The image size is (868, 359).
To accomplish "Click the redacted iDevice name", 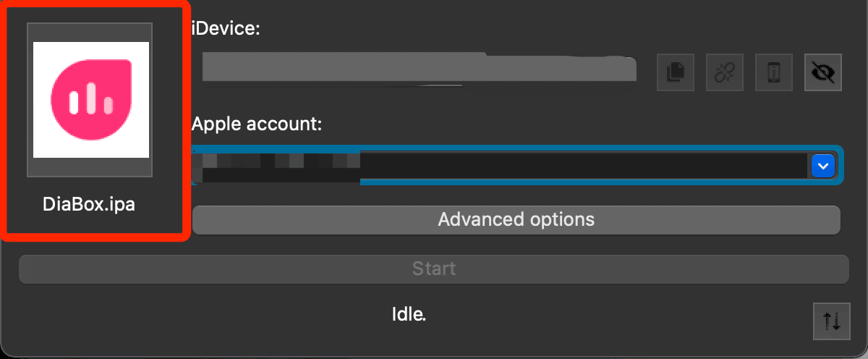I will coord(420,67).
